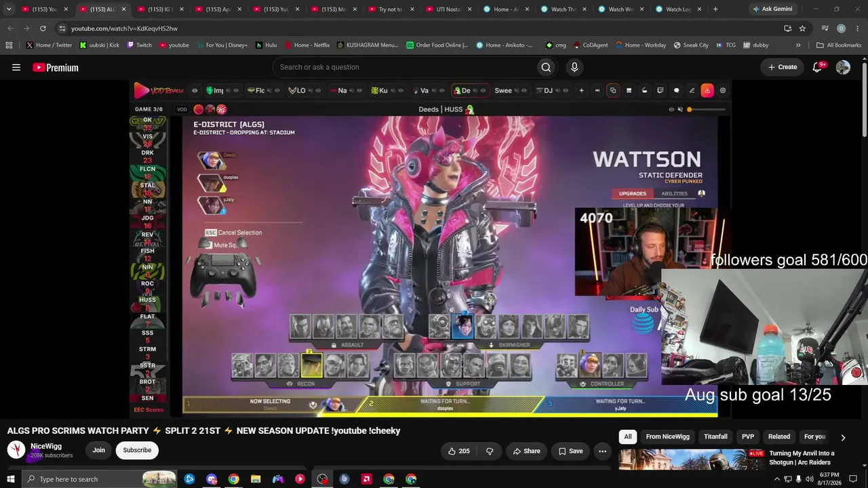The width and height of the screenshot is (868, 488).
Task: Click the Join membership button
Action: [x=99, y=450]
